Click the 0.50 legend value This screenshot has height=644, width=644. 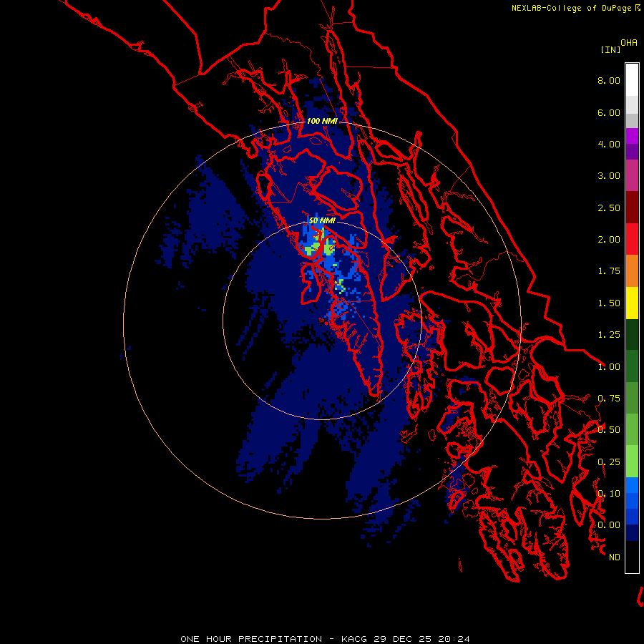click(x=609, y=430)
